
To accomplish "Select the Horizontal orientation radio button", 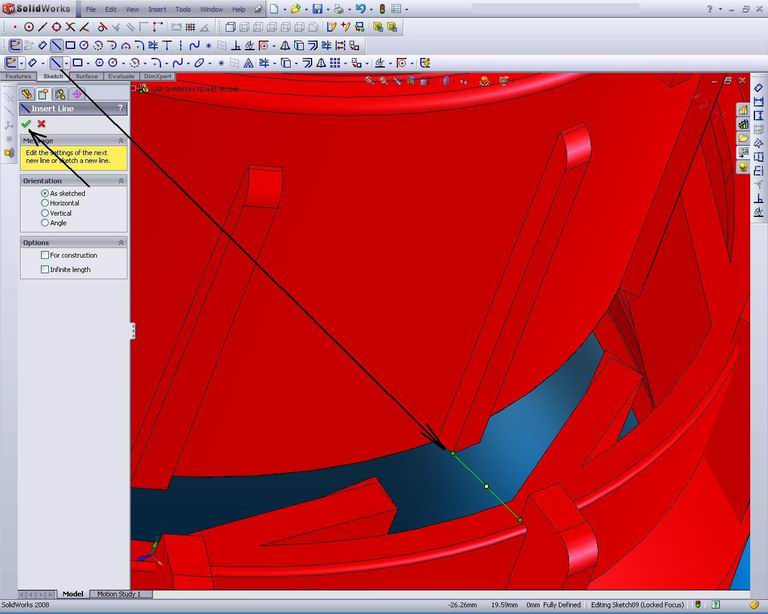I will point(45,203).
